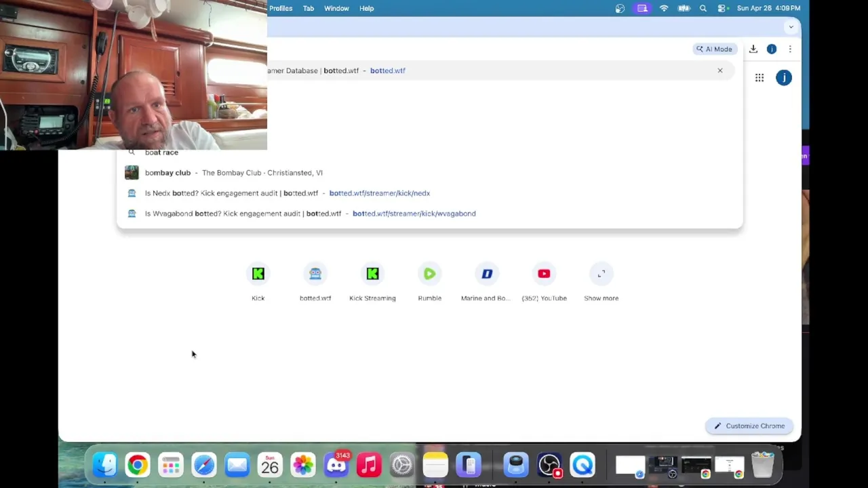868x488 pixels.
Task: Open Google Chrome from the Dock
Action: point(138,465)
